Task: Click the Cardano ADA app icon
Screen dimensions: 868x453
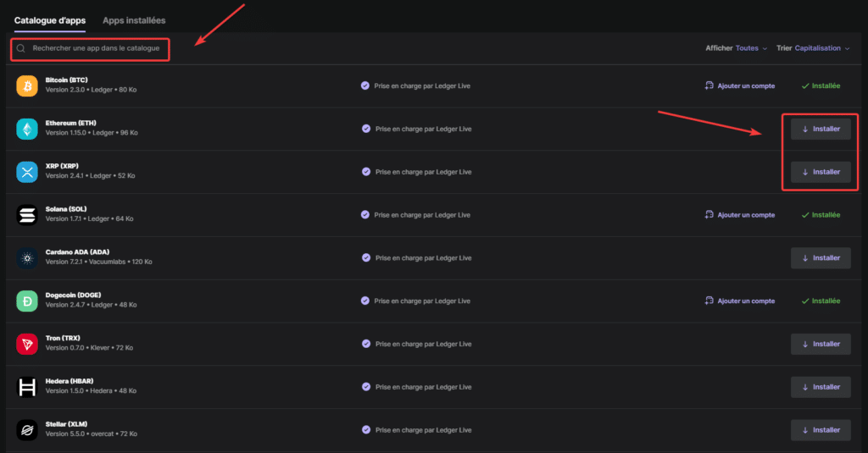Action: point(27,258)
